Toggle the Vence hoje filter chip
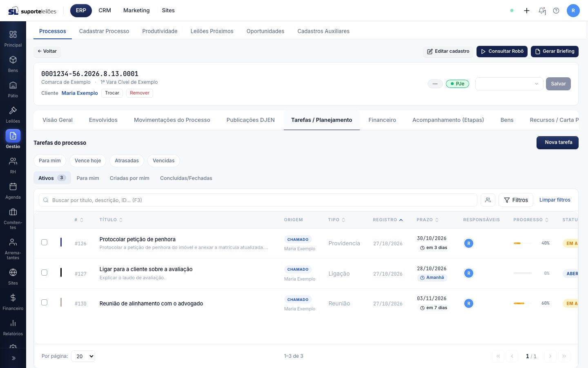Image resolution: width=588 pixels, height=368 pixels. (x=88, y=161)
